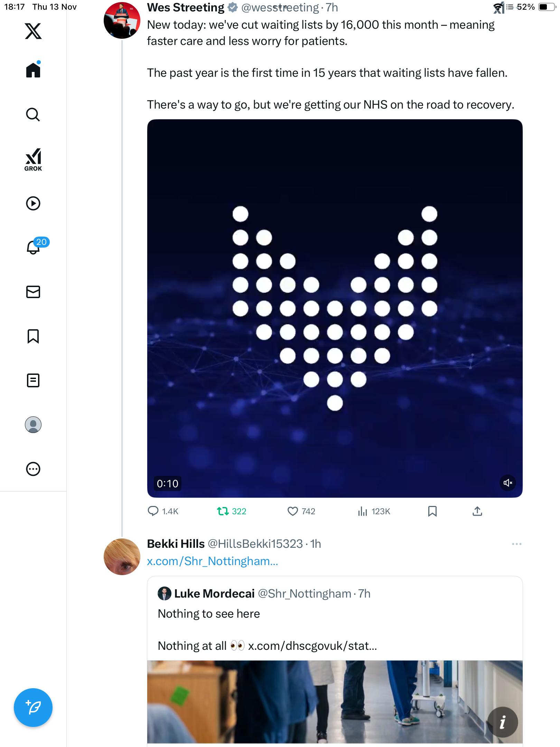Launch Grok from the sidebar
The height and width of the screenshot is (747, 560).
click(x=33, y=159)
